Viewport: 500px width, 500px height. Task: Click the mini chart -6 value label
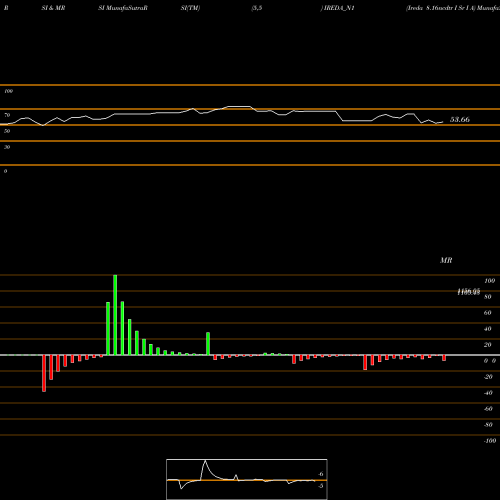320,474
